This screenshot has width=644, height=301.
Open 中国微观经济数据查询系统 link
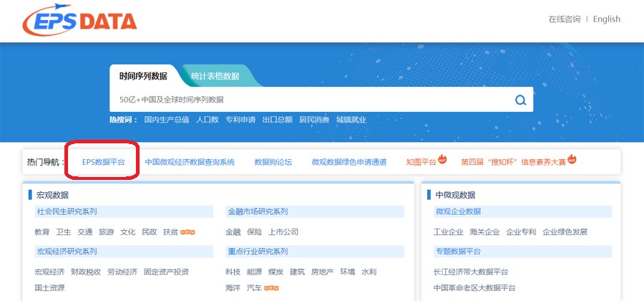point(190,162)
